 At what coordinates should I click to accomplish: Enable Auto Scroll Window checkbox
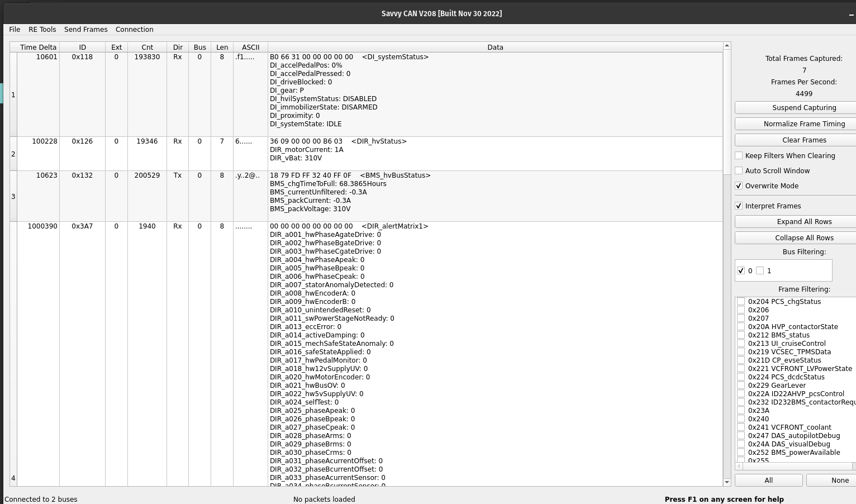click(x=739, y=171)
